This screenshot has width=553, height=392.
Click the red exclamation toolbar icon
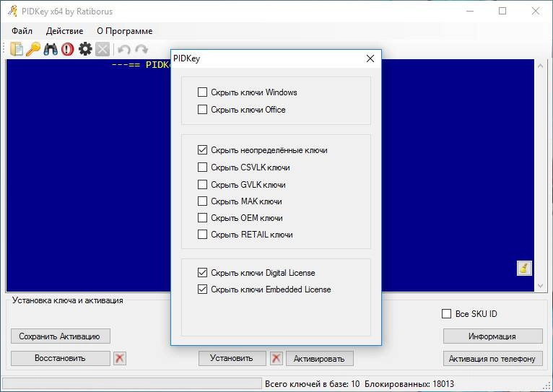[x=67, y=49]
